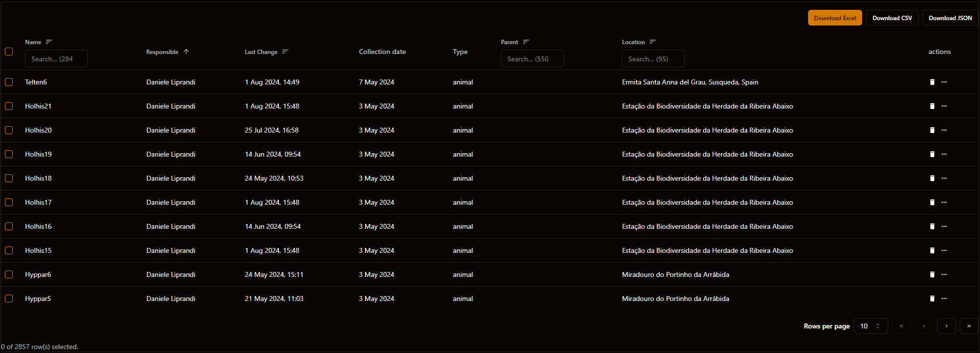The width and height of the screenshot is (980, 353).
Task: Check the box for Hyppar5 row
Action: (9, 299)
